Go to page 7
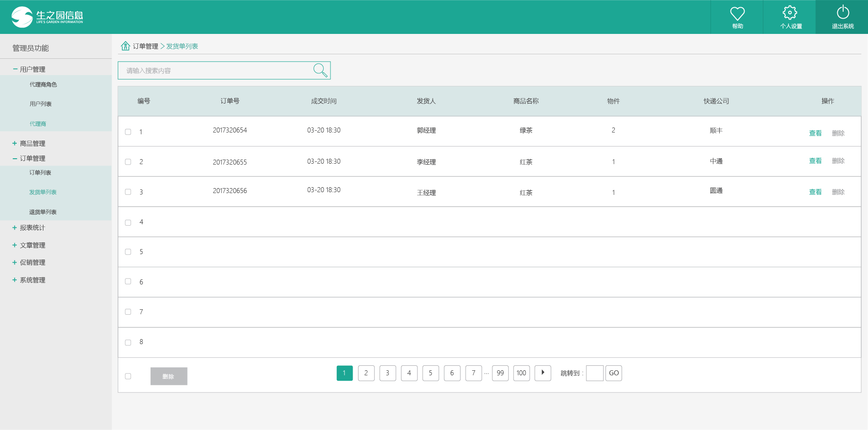The height and width of the screenshot is (430, 868). click(473, 373)
